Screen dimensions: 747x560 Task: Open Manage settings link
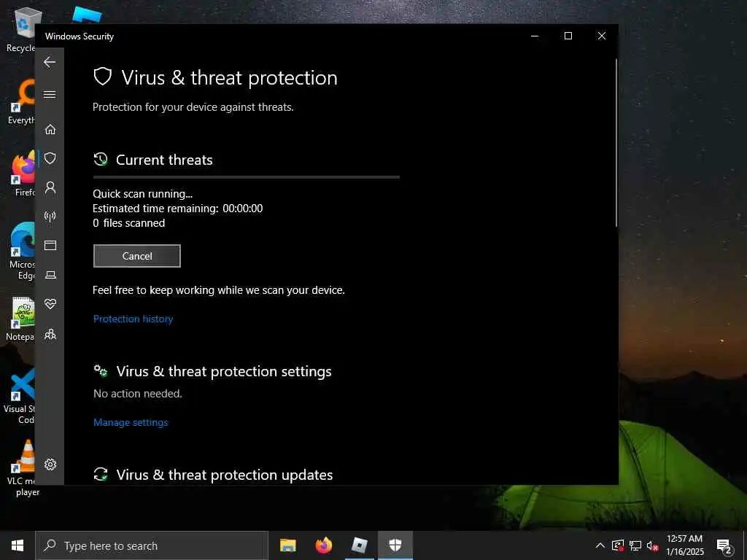coord(131,422)
